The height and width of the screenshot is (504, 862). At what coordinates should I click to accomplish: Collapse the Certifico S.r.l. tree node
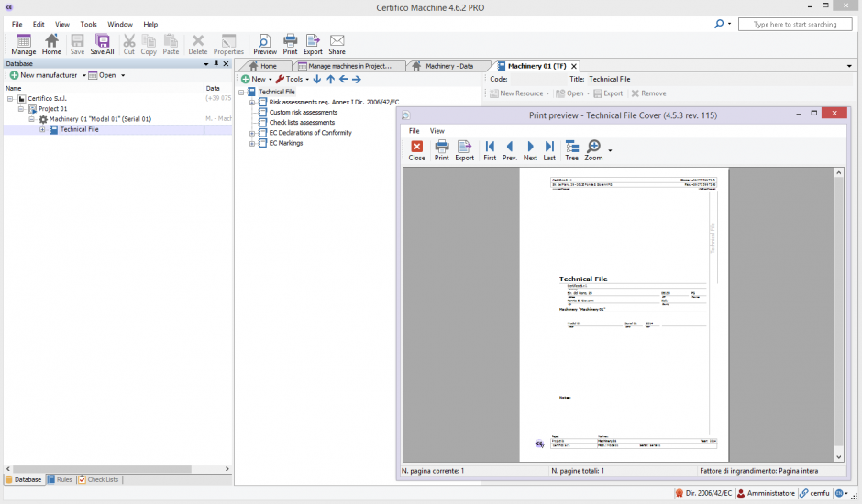click(x=10, y=98)
